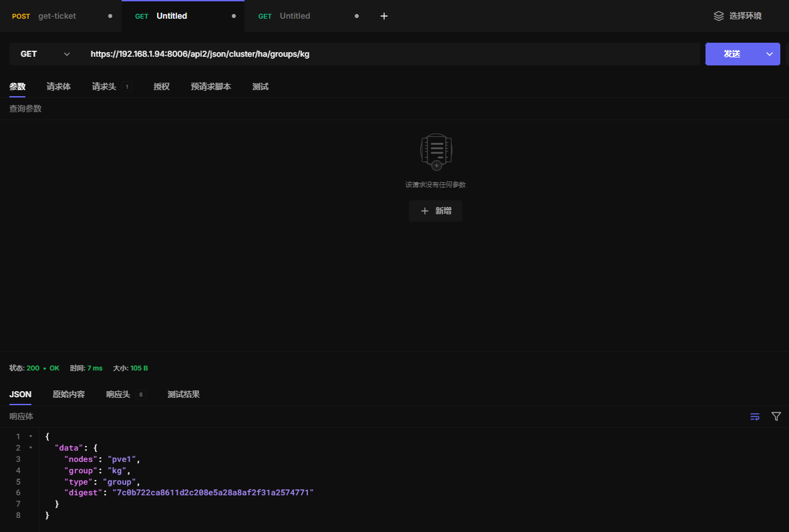789x532 pixels.
Task: Select the 授权 authorization tab
Action: tap(161, 87)
